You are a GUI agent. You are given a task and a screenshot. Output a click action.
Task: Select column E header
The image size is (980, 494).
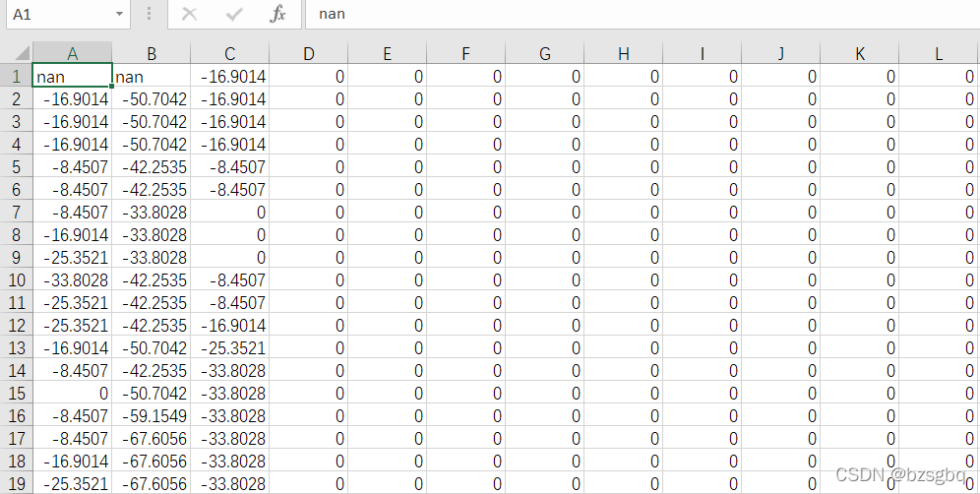(388, 53)
